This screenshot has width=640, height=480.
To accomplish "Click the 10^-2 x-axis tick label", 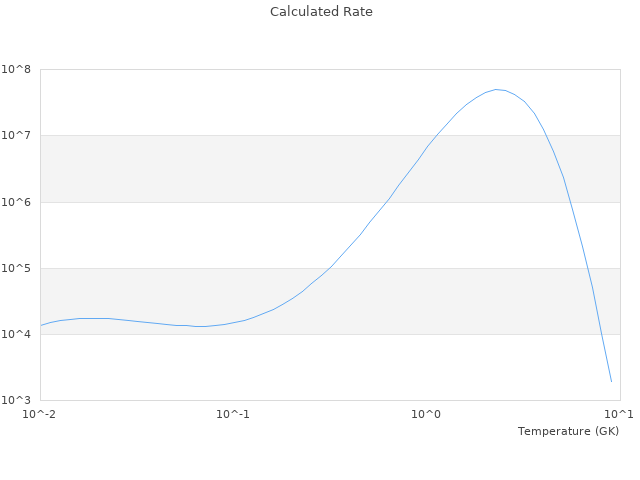I will pyautogui.click(x=40, y=414).
